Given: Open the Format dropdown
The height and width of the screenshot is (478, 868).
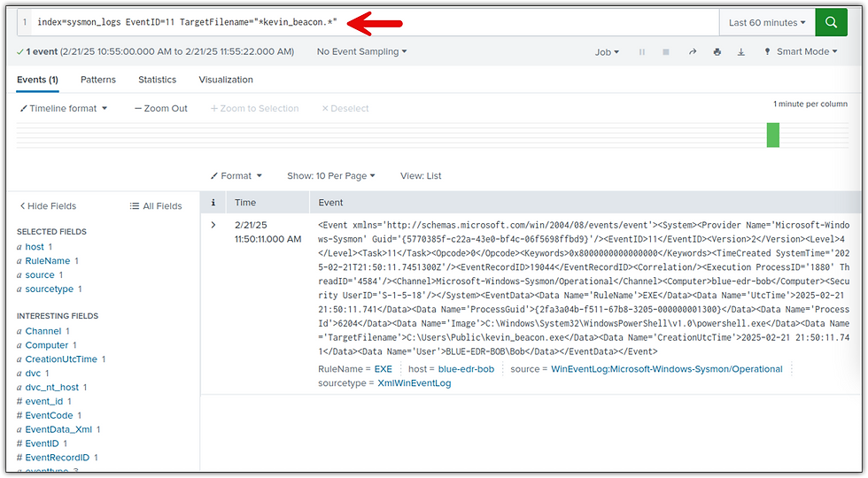Looking at the screenshot, I should coord(236,176).
